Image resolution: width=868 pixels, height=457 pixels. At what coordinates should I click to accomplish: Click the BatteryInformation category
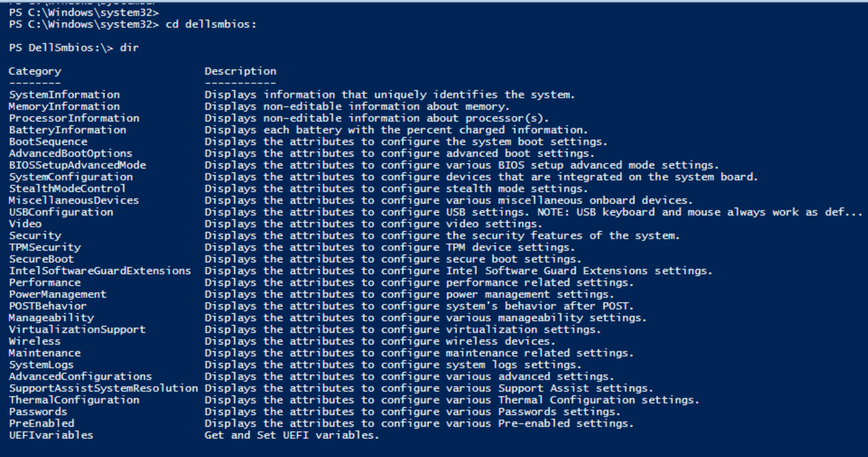(67, 130)
